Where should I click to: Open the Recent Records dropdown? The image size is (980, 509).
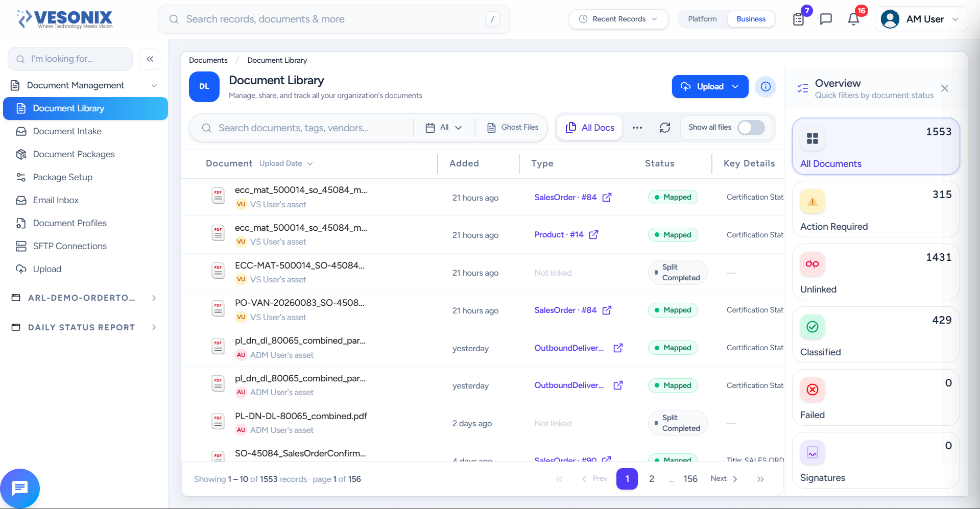pos(618,19)
